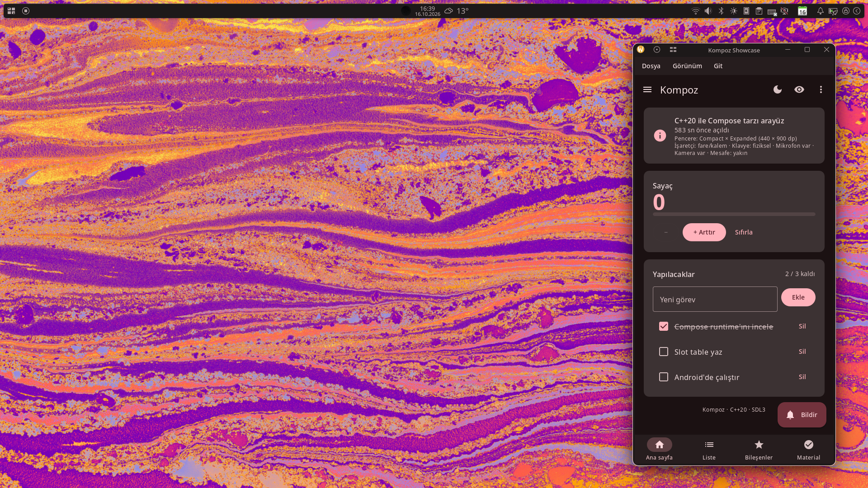Open the Git menu
Screen dimensions: 868x488
pos(718,66)
